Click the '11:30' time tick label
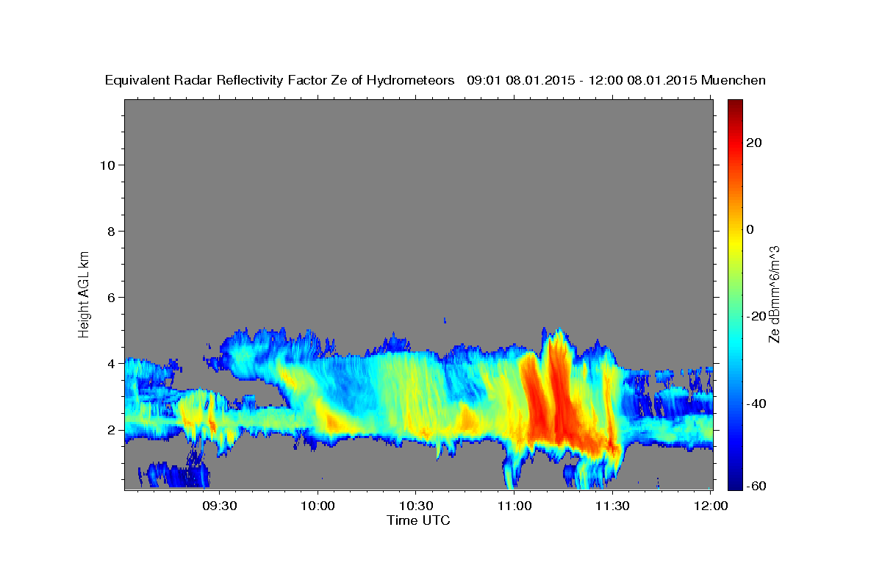Screen dimensions: 882x588 pos(612,506)
